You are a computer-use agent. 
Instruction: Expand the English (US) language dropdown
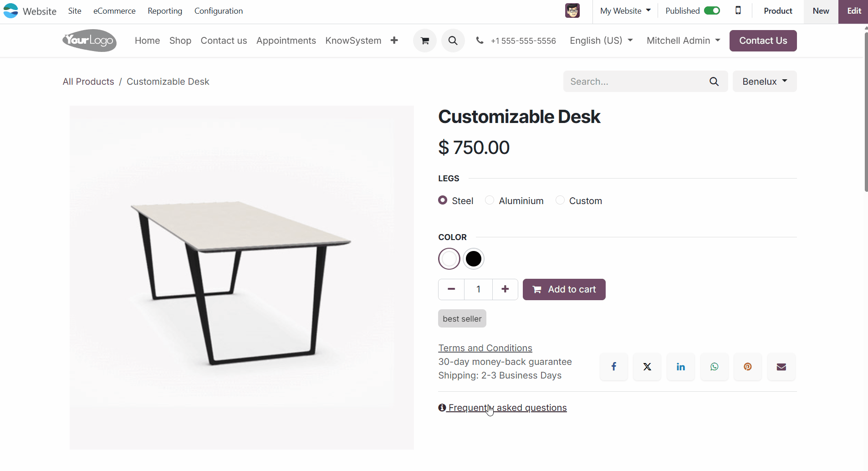[x=601, y=41]
